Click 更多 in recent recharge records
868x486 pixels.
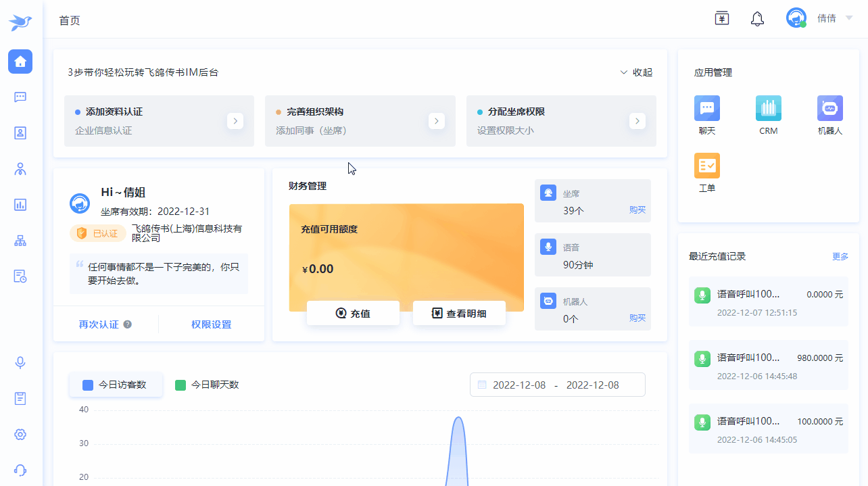pos(840,256)
